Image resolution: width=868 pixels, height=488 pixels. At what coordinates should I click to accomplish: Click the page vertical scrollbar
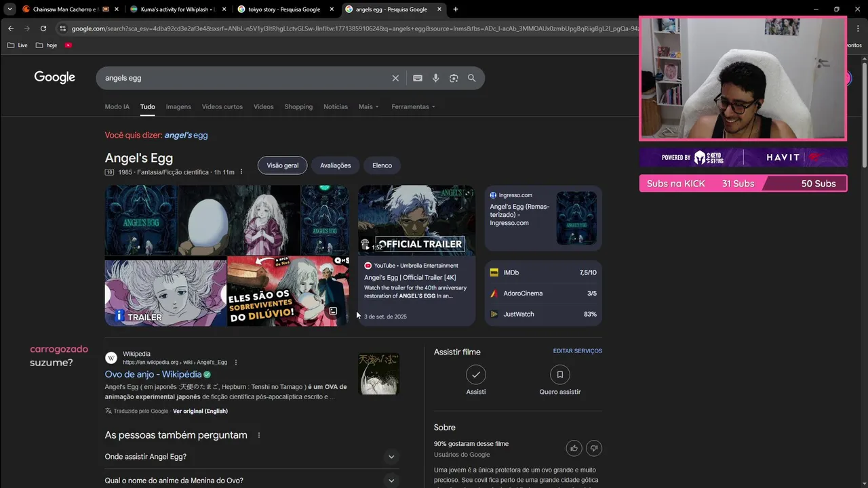tap(865, 115)
